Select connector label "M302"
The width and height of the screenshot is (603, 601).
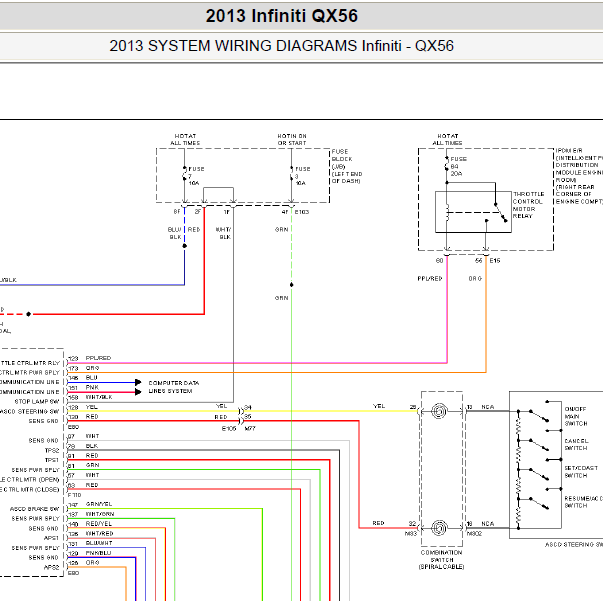(474, 533)
